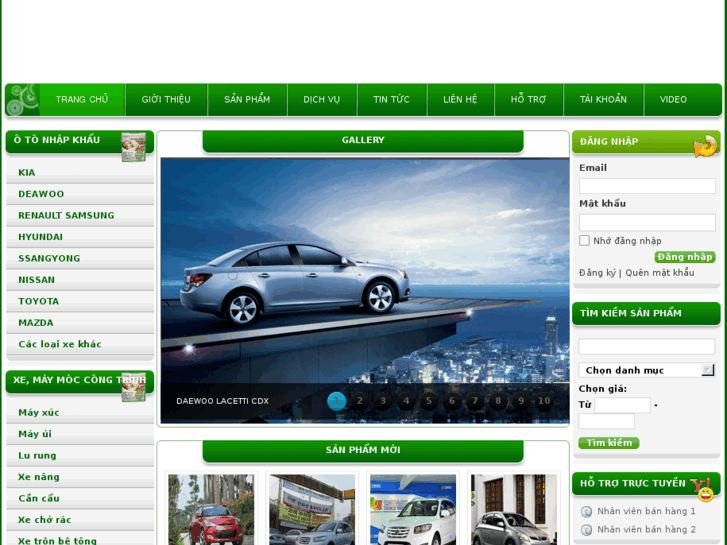Open the SẢN PHẨM menu
This screenshot has height=545, width=727.
point(247,99)
